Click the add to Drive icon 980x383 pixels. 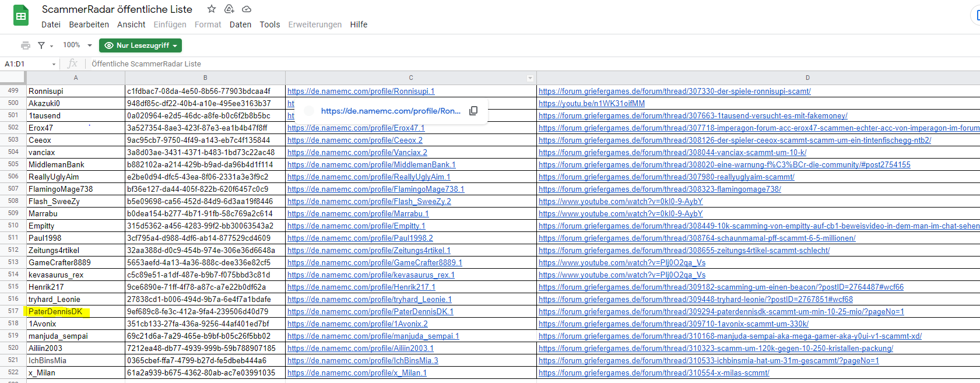coord(229,9)
